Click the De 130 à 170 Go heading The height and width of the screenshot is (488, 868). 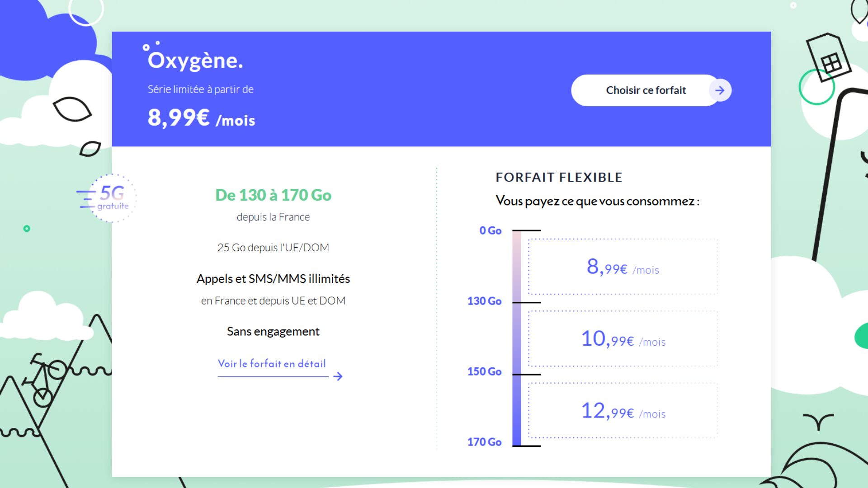[x=273, y=195]
